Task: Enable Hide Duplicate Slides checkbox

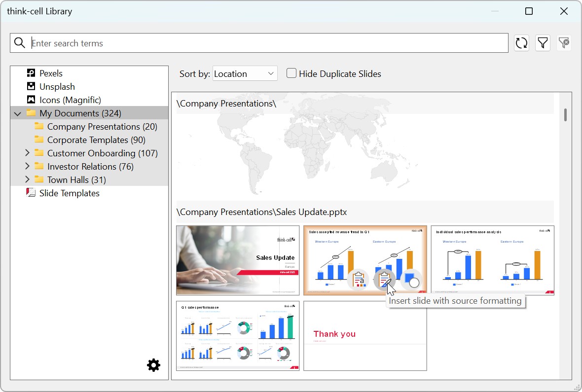Action: (291, 73)
